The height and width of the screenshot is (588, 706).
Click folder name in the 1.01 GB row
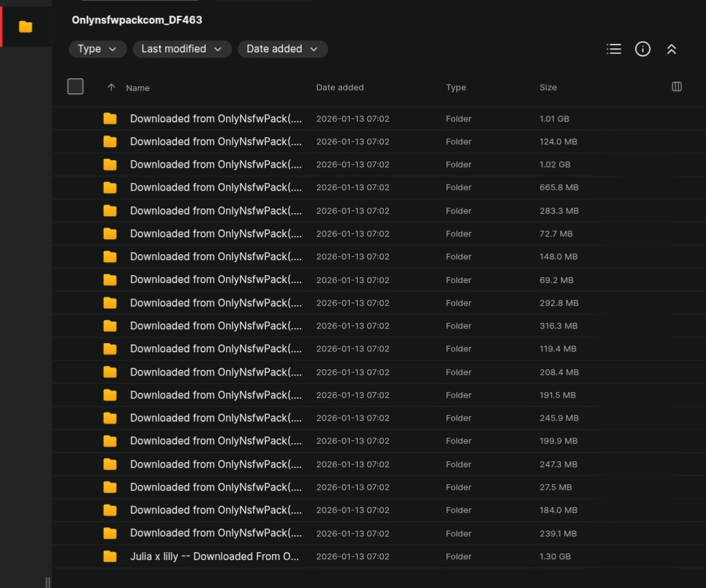[216, 119]
